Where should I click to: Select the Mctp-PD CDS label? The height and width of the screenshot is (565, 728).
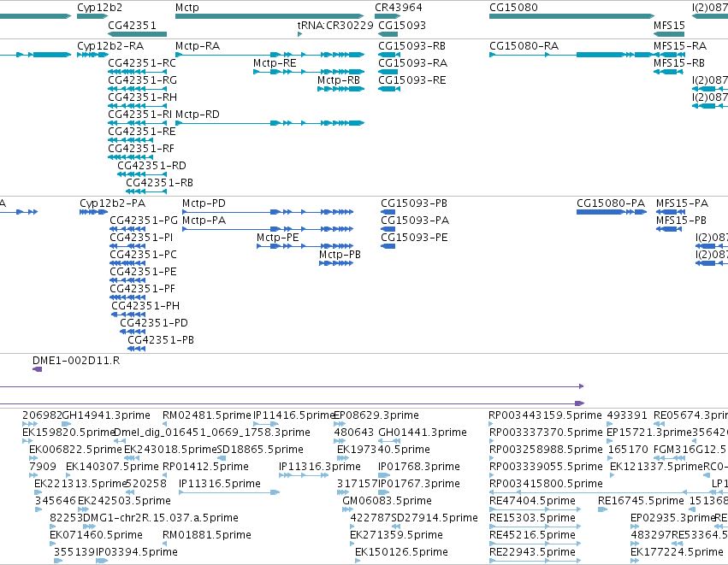coord(204,203)
